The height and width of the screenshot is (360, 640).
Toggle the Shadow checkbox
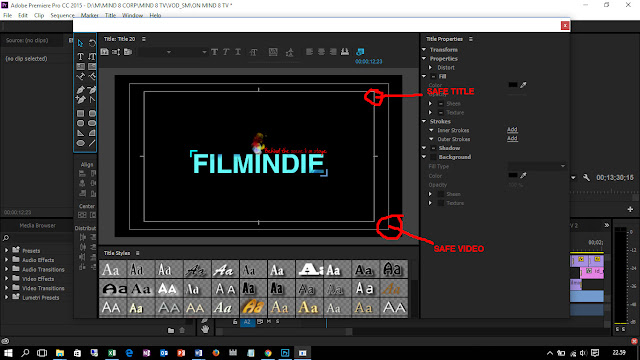(433, 148)
